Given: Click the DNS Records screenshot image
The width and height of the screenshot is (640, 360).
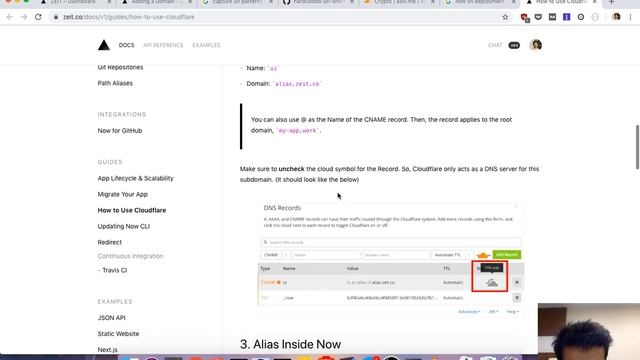Looking at the screenshot, I should tap(391, 260).
